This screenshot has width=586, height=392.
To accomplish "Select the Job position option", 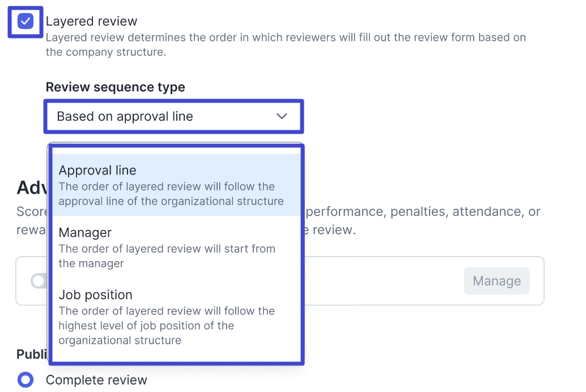I will (95, 295).
